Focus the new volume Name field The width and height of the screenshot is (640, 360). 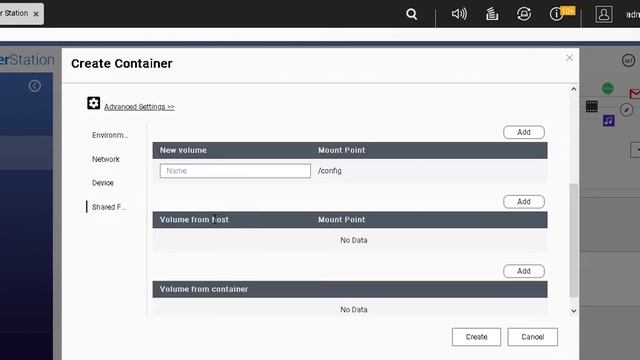[x=235, y=171]
